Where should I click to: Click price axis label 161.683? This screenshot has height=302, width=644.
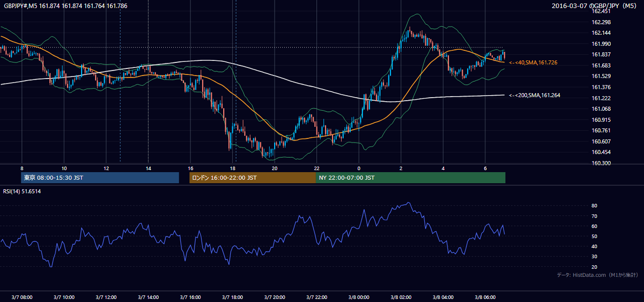click(601, 65)
